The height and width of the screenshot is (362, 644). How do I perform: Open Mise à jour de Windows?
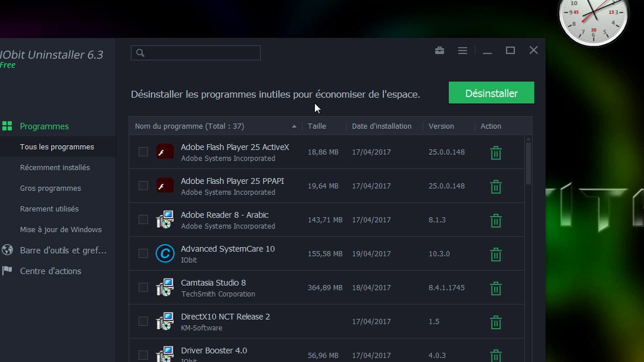pyautogui.click(x=61, y=229)
